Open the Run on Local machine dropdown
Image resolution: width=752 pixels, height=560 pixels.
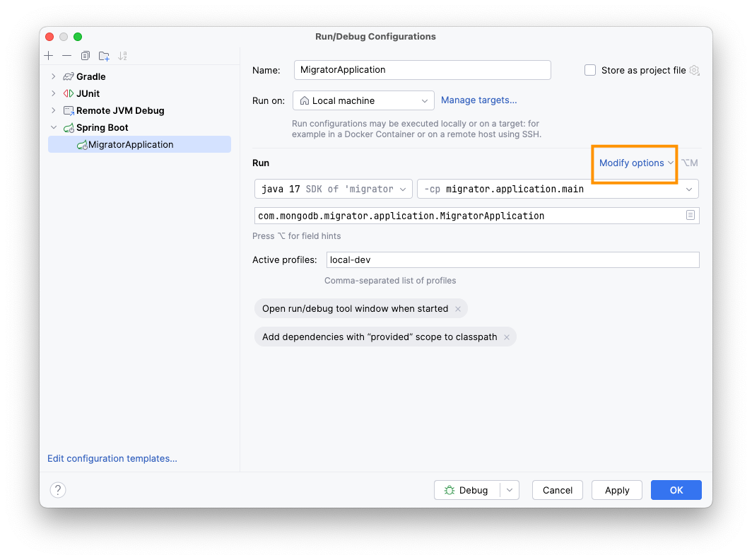click(363, 101)
